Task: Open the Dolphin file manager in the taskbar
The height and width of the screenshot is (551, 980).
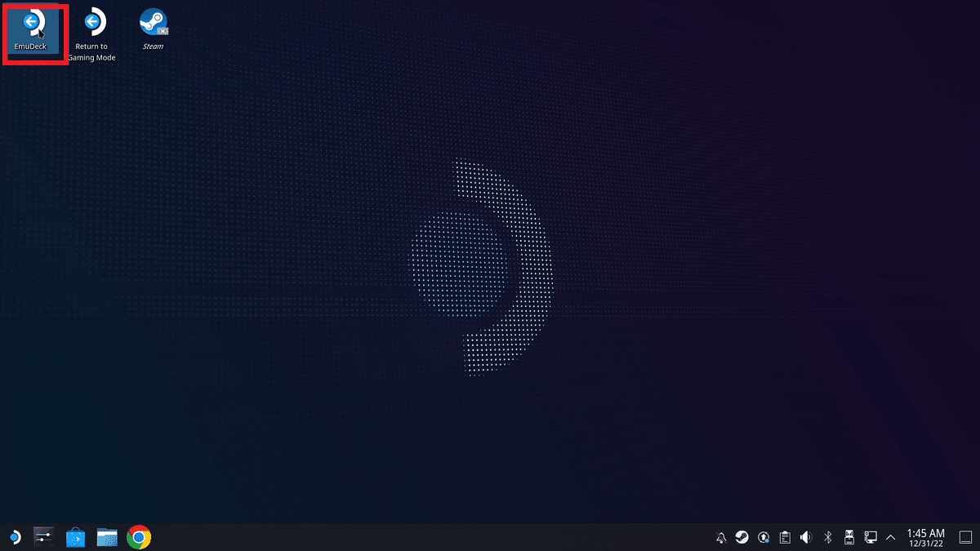Action: coord(107,537)
